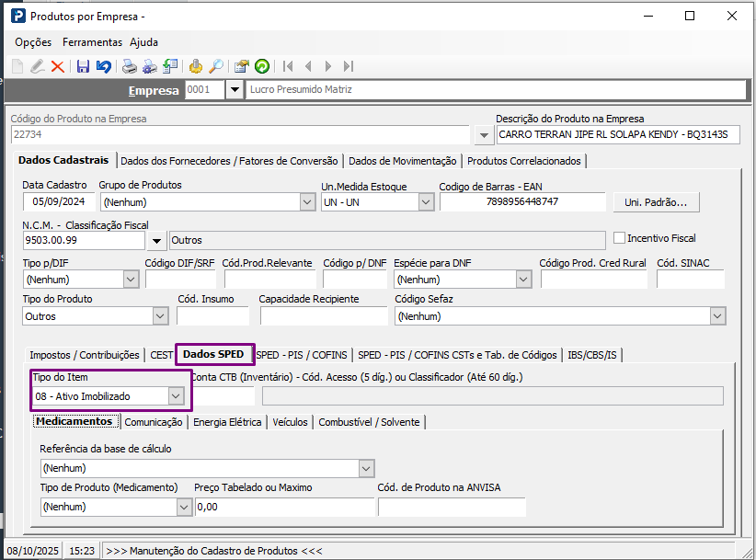Click the Preço Tabelado ou Maximo field
Viewport: 756px width, 560px height.
pos(284,507)
